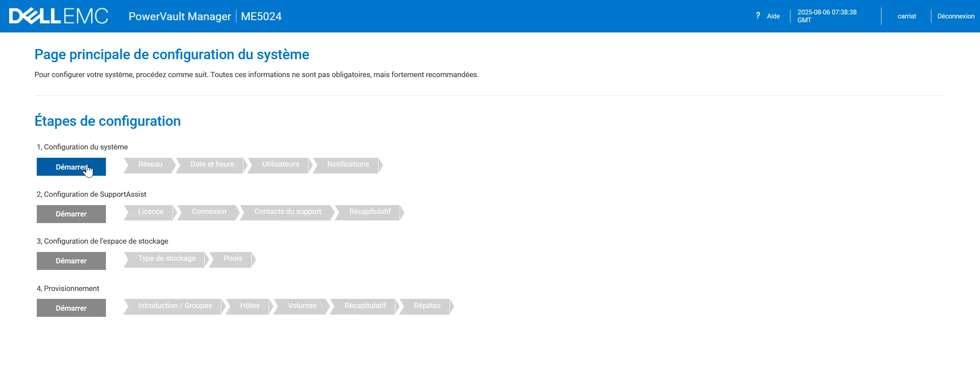Start the Provisionnement wizard
The width and height of the screenshot is (980, 376).
tap(71, 308)
